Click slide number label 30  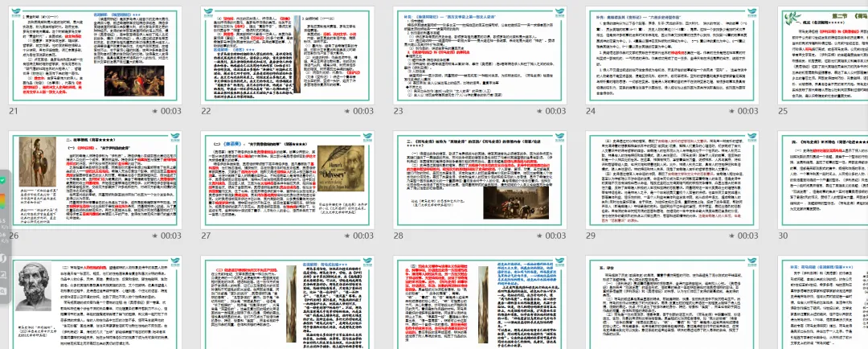click(782, 236)
